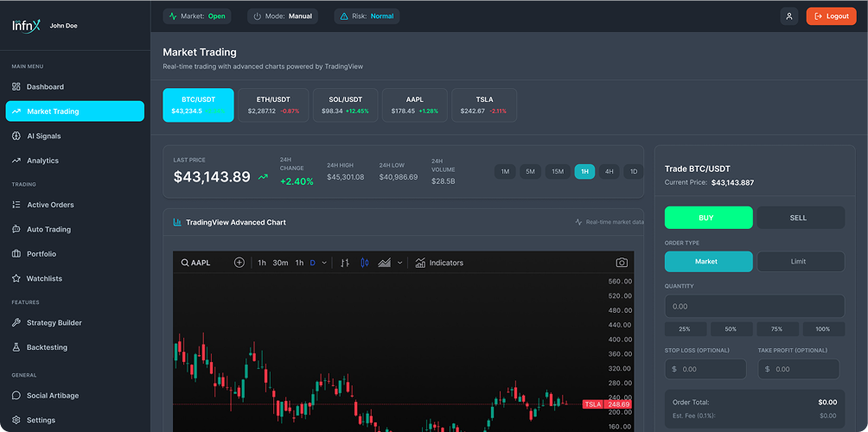This screenshot has height=432, width=868.
Task: Select the ETH/USDT ticker tab
Action: (273, 105)
